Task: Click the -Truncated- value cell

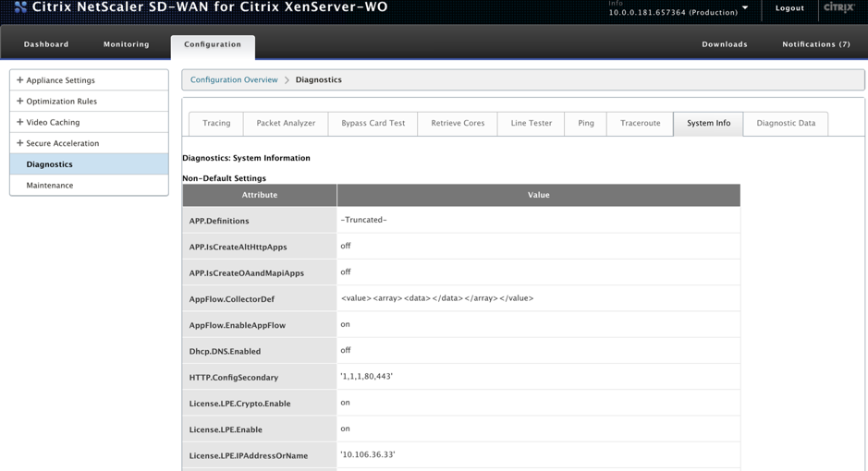Action: pyautogui.click(x=539, y=220)
